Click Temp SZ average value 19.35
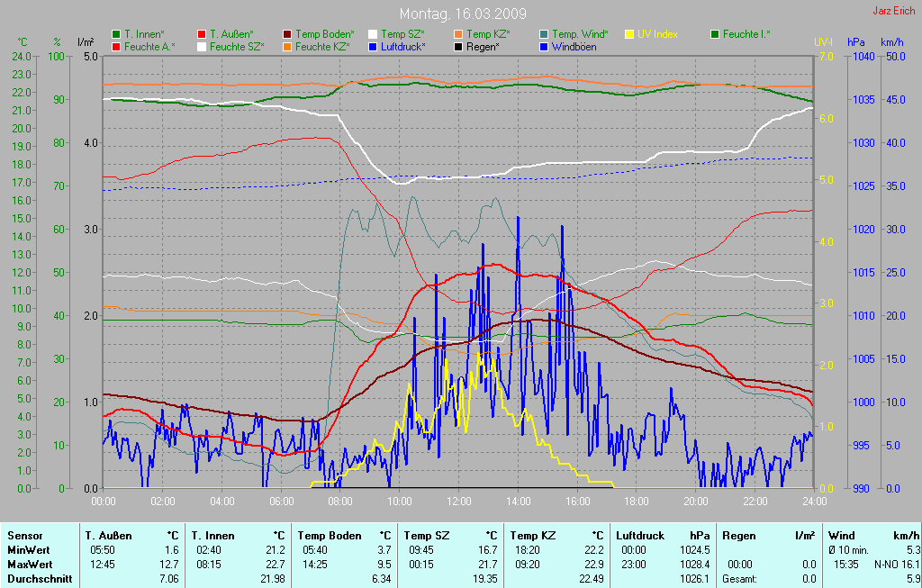The height and width of the screenshot is (588, 922). 485,579
